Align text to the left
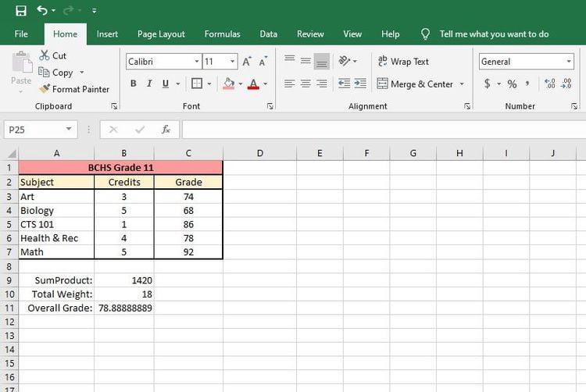586x392 pixels. coord(290,84)
